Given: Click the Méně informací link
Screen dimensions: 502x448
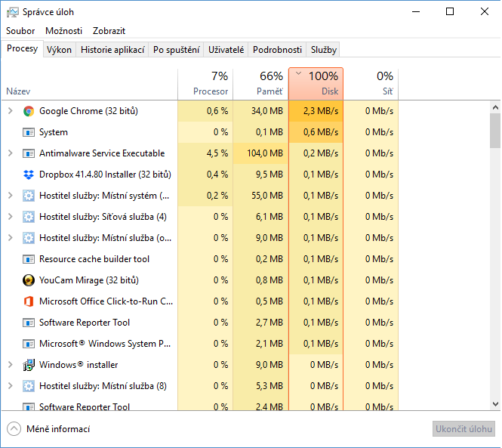Looking at the screenshot, I should point(58,429).
